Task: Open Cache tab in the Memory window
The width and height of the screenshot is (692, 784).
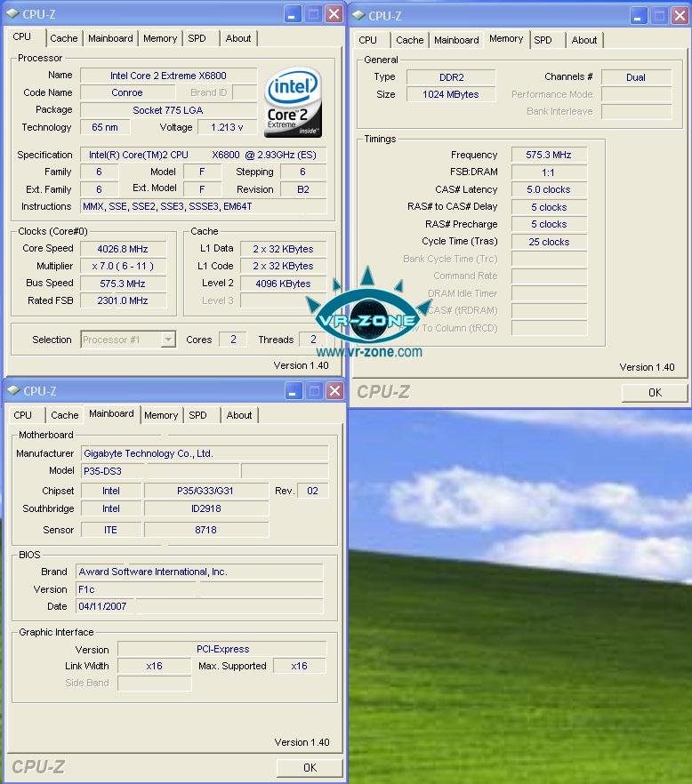Action: (x=410, y=40)
